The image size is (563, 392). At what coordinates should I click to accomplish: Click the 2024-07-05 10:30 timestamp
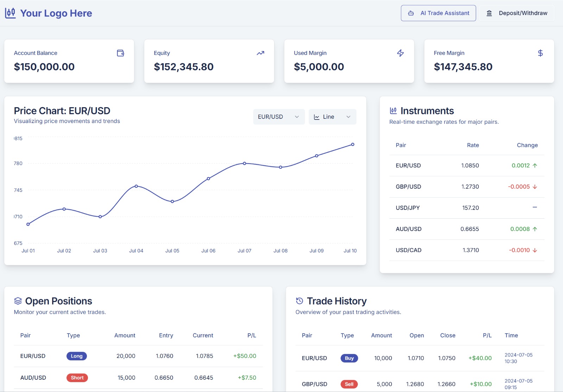click(519, 358)
